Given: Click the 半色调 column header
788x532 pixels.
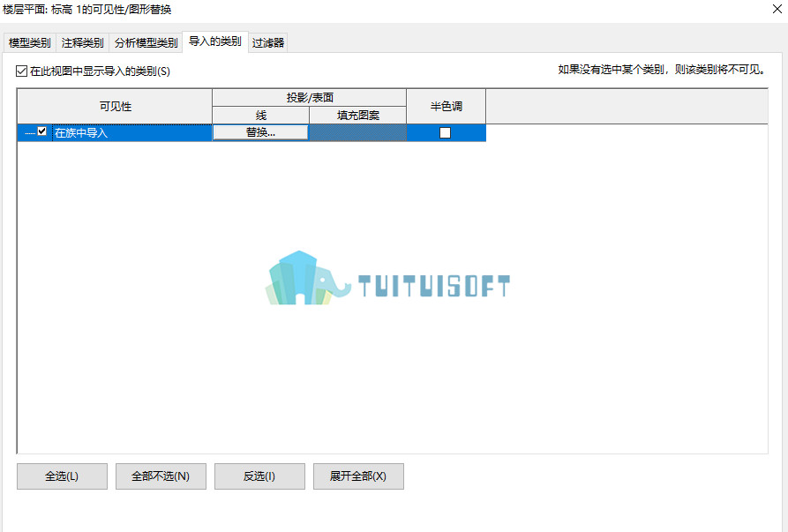Looking at the screenshot, I should click(x=446, y=106).
